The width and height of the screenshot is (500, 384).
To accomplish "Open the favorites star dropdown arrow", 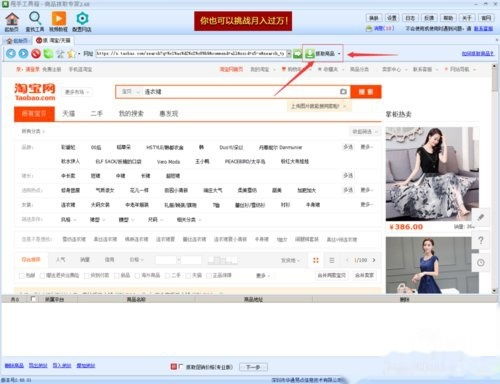I will pos(79,54).
